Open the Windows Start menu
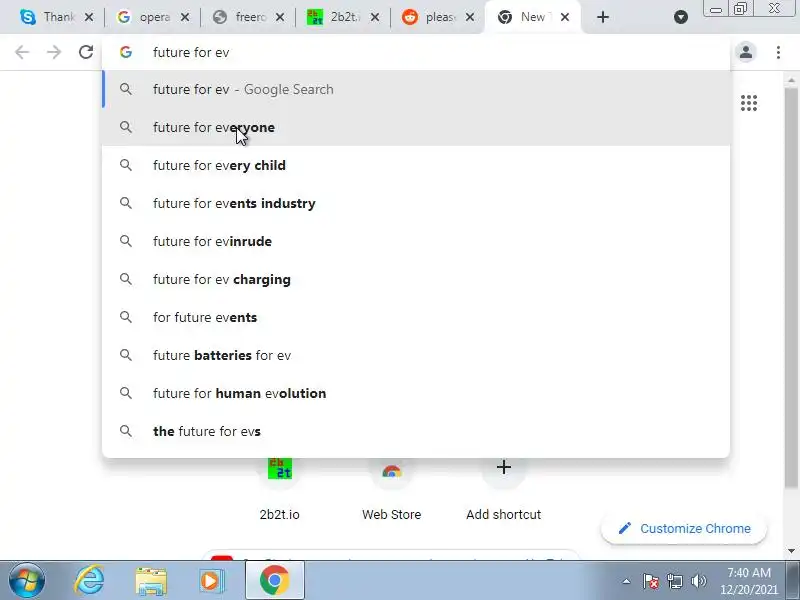The image size is (800, 600). pyautogui.click(x=27, y=581)
